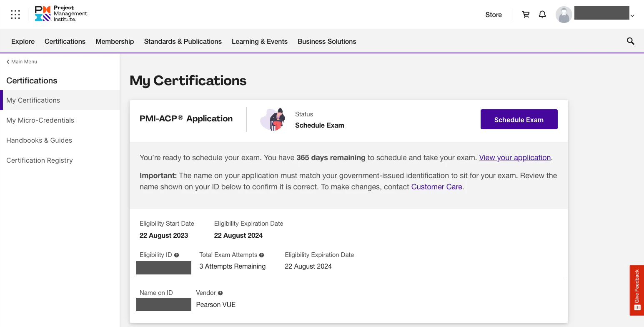This screenshot has height=327, width=644.
Task: Click the PMI-ACP Application heading
Action: [x=186, y=118]
